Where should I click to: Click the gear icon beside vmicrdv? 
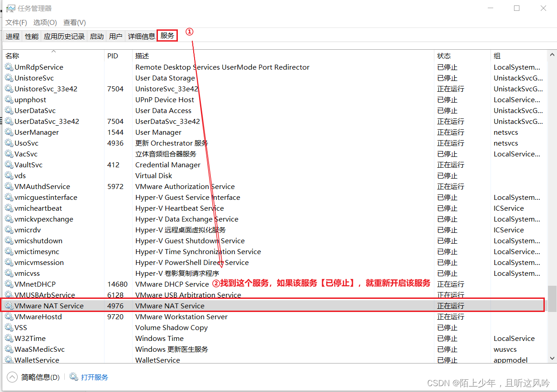pyautogui.click(x=9, y=230)
